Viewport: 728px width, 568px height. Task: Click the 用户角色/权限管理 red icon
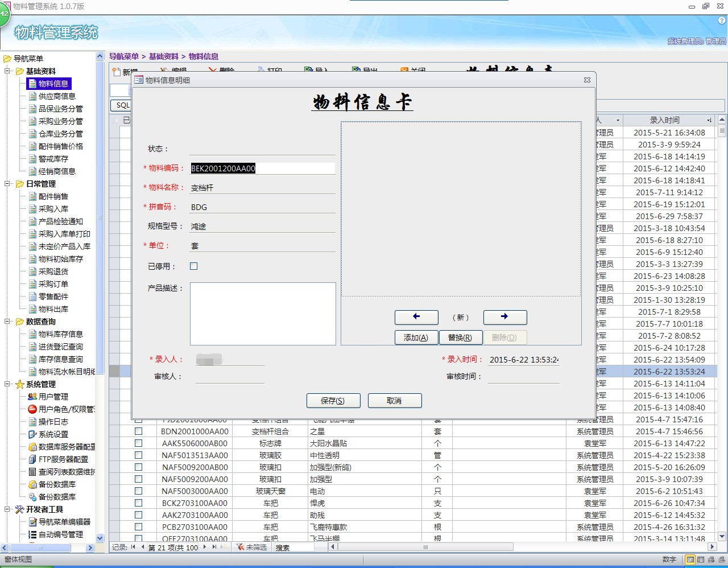tap(32, 409)
